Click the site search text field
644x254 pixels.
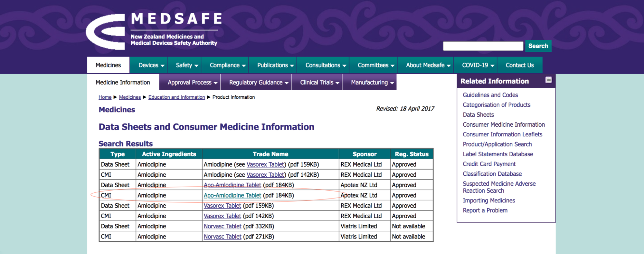click(x=483, y=46)
